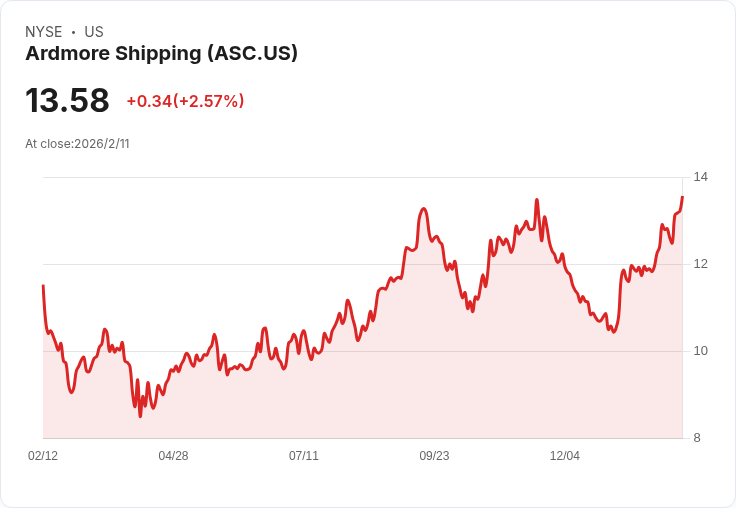Click the 02/12 date axis label
This screenshot has height=508, width=736.
pyautogui.click(x=43, y=456)
